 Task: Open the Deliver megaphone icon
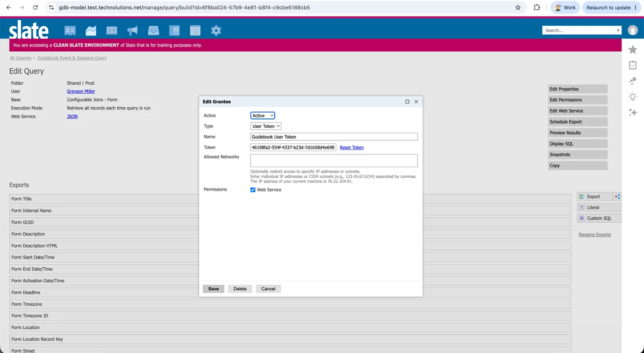click(x=132, y=31)
